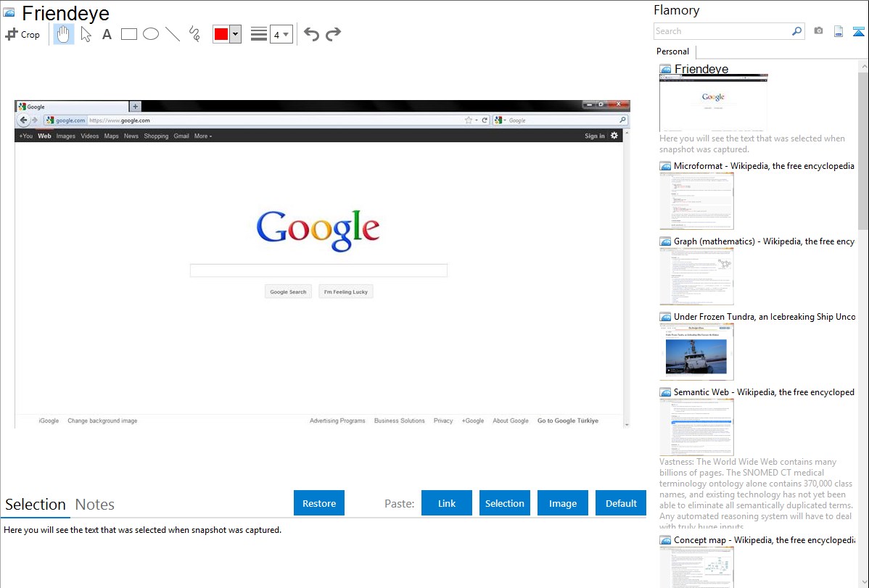Image resolution: width=869 pixels, height=588 pixels.
Task: Pick the straight line tool
Action: tap(173, 34)
